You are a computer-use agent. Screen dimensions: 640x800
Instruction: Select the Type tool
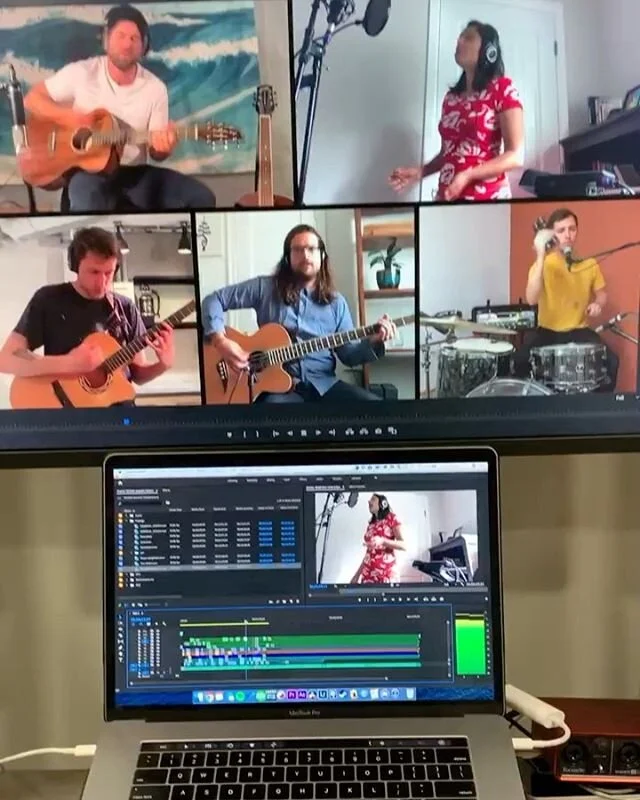coord(120,660)
